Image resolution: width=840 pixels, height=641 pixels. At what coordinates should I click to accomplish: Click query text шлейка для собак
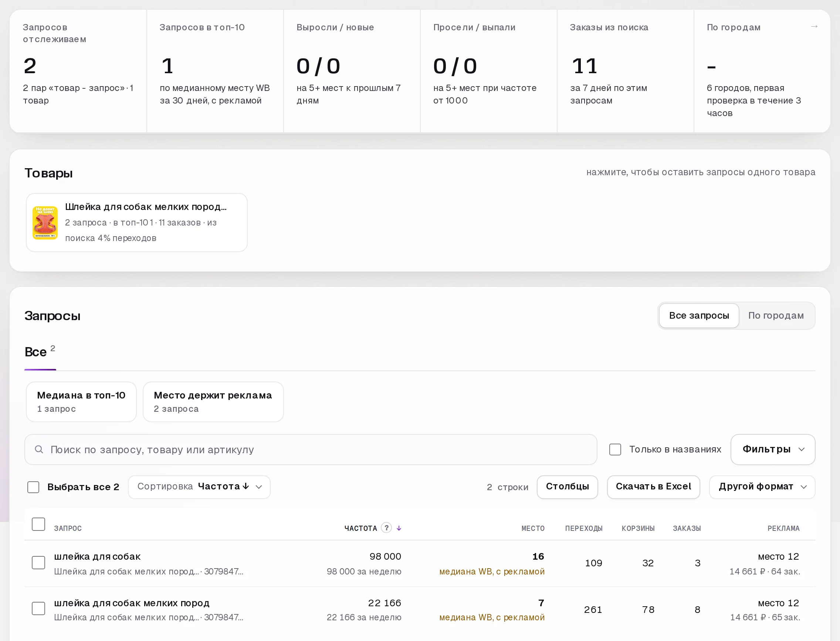point(97,557)
